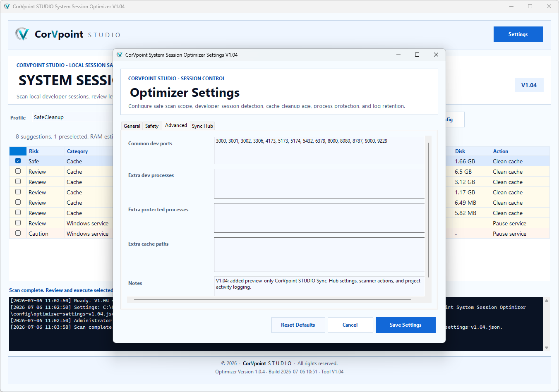The image size is (559, 392).
Task: Close the Optimizer Settings dialog
Action: click(x=436, y=55)
